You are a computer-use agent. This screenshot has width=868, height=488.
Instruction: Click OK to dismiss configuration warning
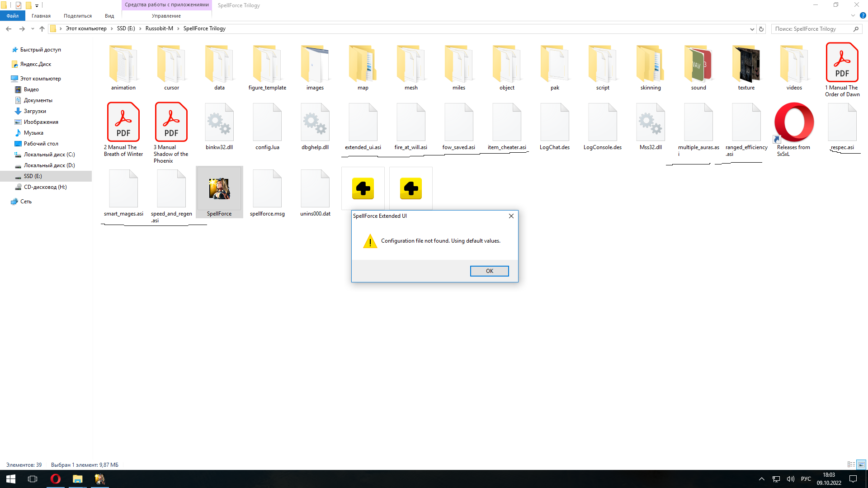point(490,271)
